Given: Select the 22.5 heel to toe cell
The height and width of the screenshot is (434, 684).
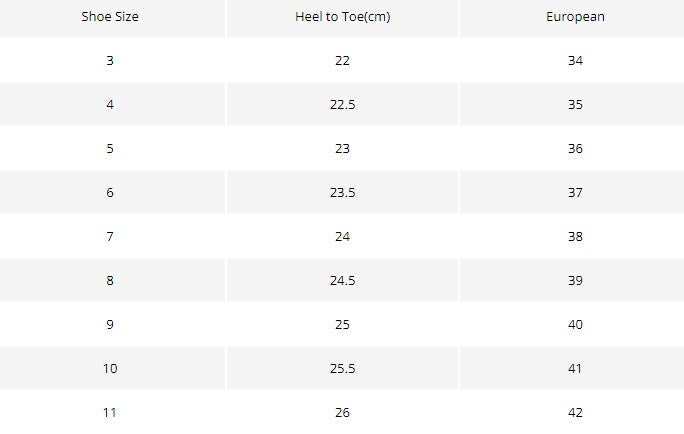Looking at the screenshot, I should tap(342, 104).
